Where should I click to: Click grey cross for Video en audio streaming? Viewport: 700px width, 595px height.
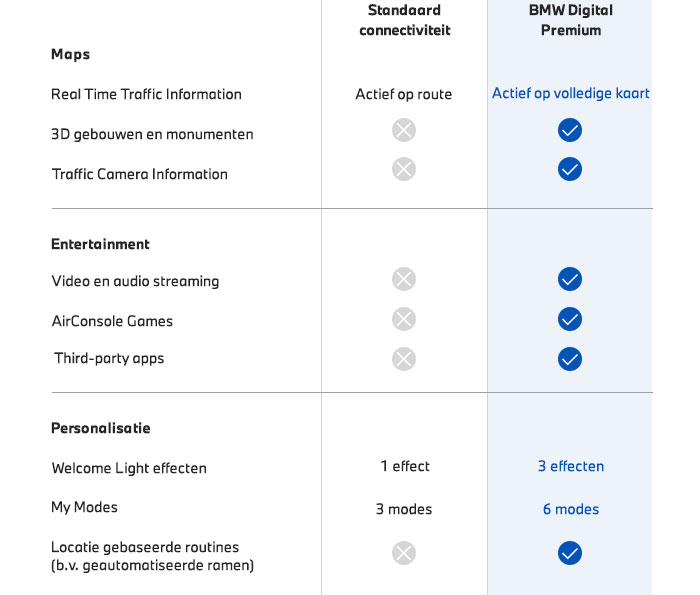coord(404,279)
